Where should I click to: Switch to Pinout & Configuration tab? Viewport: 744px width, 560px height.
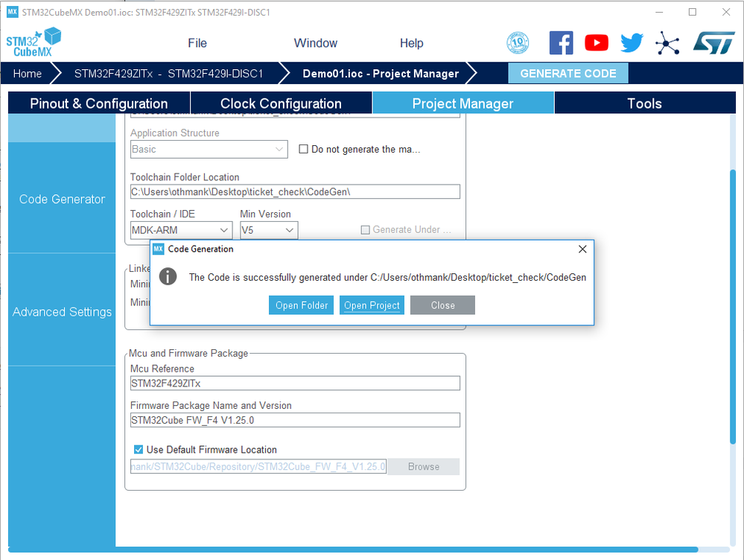click(99, 103)
